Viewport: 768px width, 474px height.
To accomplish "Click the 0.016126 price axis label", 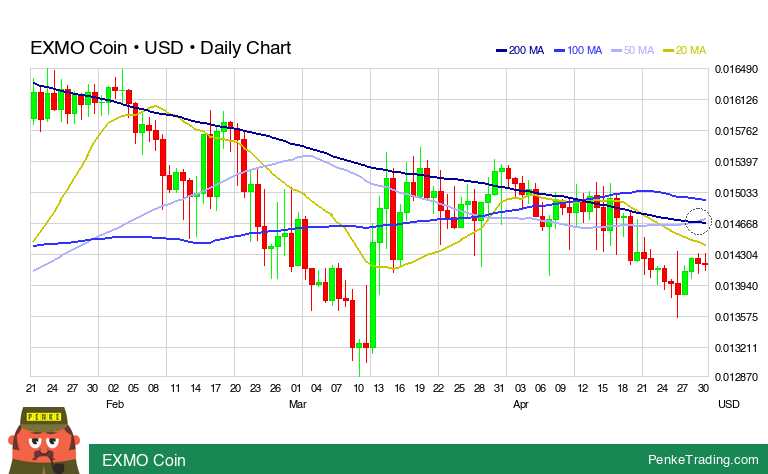I will 736,100.
